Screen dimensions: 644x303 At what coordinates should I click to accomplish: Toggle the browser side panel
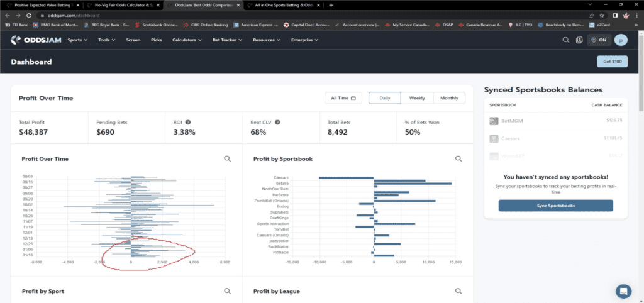click(x=615, y=15)
